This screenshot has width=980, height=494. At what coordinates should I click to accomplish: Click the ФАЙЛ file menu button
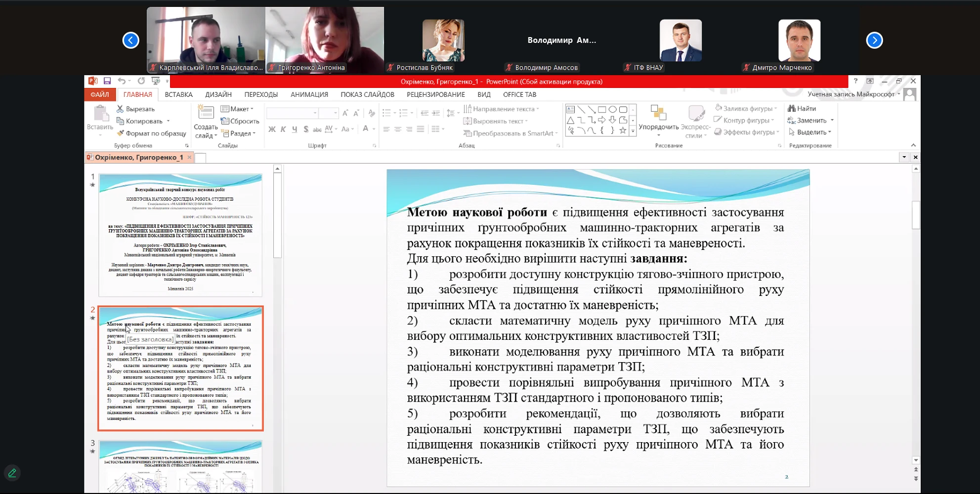pos(100,94)
